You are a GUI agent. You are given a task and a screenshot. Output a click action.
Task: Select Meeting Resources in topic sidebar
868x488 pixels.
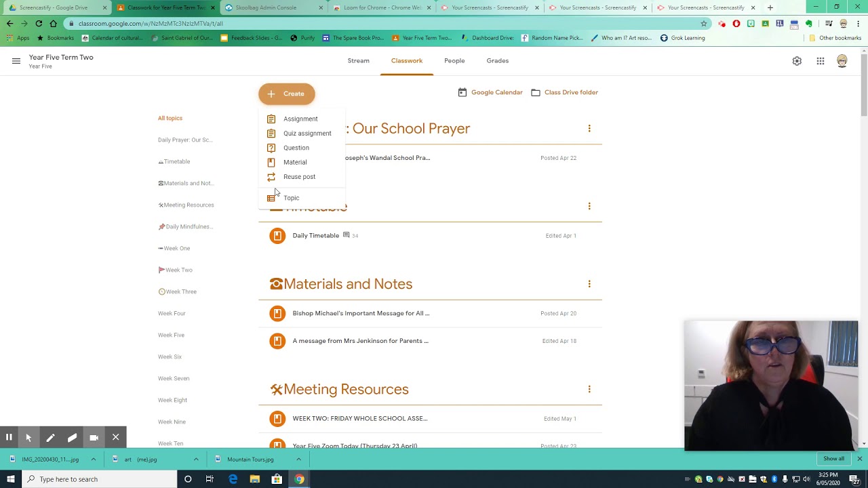pos(186,205)
